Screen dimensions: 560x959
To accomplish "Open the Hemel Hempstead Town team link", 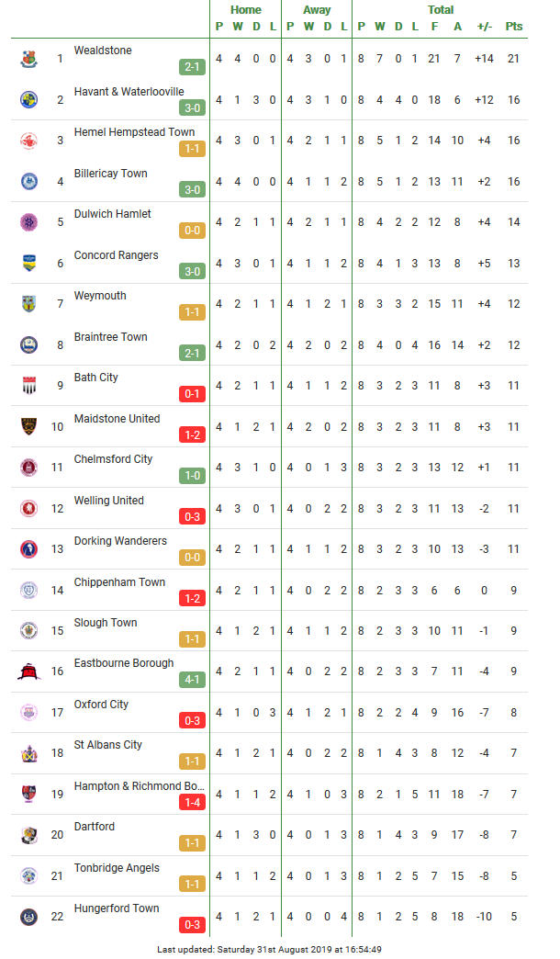I will [x=135, y=132].
